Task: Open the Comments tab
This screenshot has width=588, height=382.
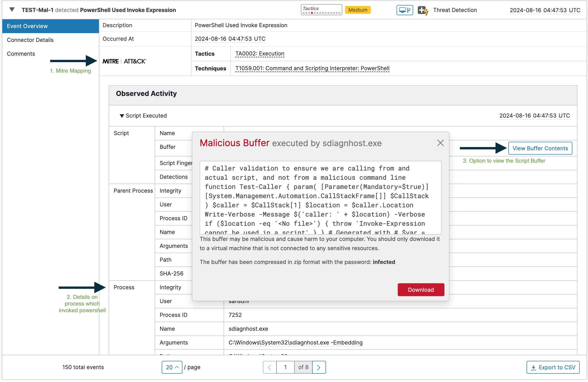Action: (21, 54)
